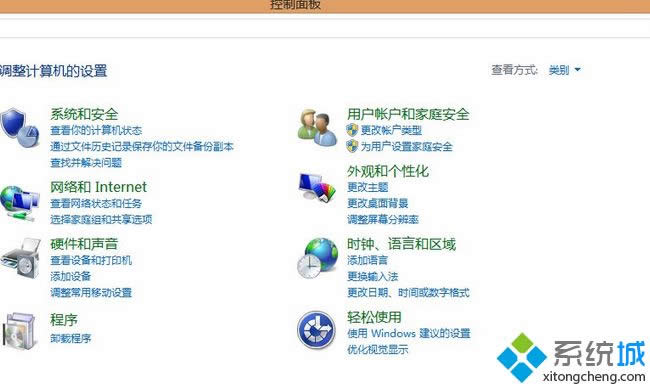Screen dimensions: 650x387
Task: Click 查看网络状态和任务
Action: (x=96, y=203)
